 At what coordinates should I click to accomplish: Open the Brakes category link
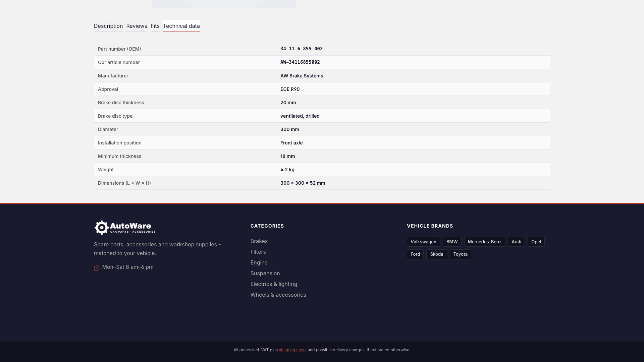(x=259, y=241)
